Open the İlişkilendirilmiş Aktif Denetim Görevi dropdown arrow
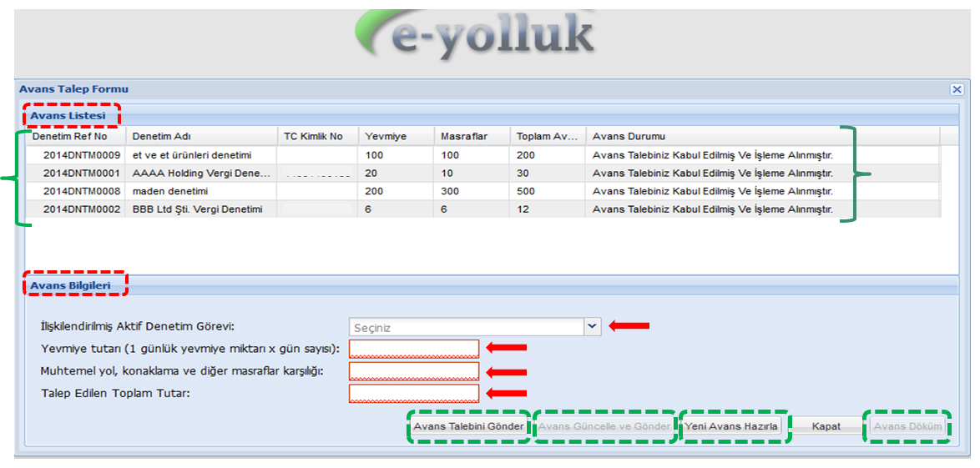 point(592,327)
